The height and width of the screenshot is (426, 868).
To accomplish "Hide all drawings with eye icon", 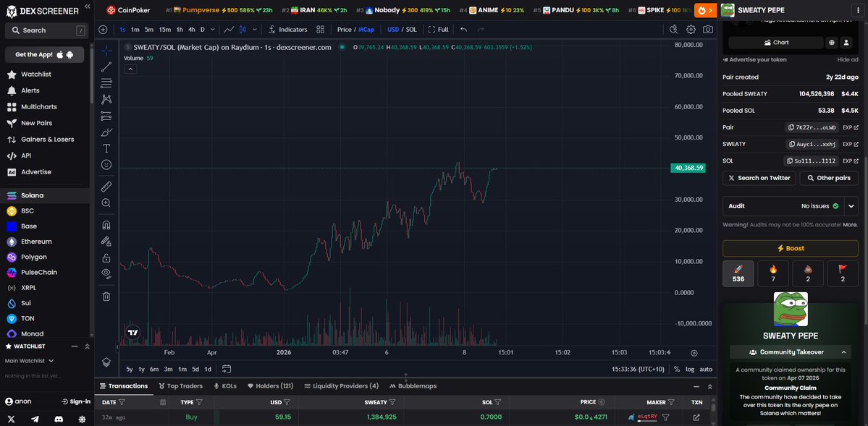I will (106, 273).
